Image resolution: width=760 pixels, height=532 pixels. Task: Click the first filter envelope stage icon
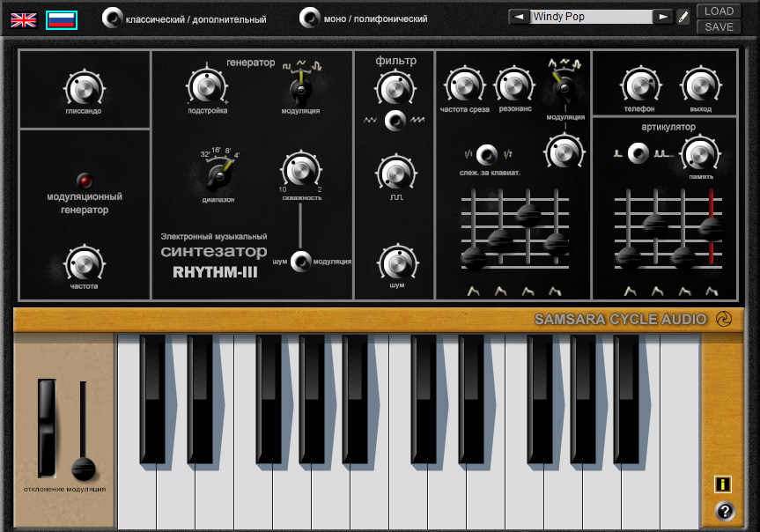(x=473, y=291)
